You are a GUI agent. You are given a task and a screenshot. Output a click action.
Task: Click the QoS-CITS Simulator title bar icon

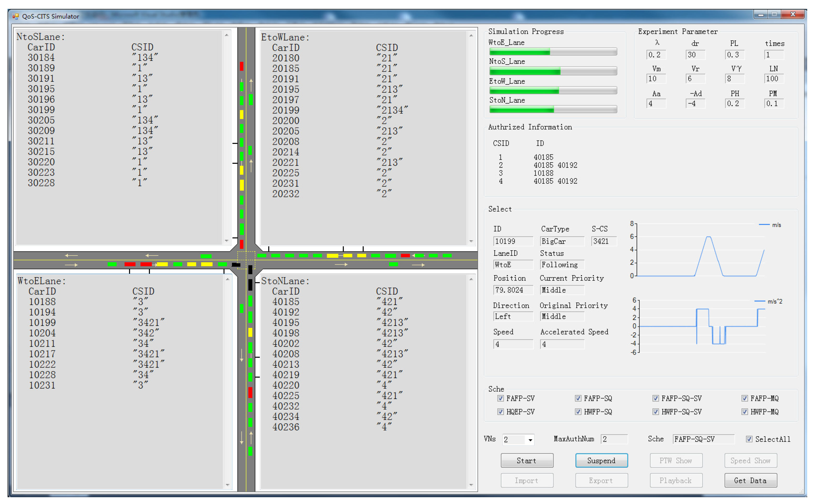coord(15,16)
